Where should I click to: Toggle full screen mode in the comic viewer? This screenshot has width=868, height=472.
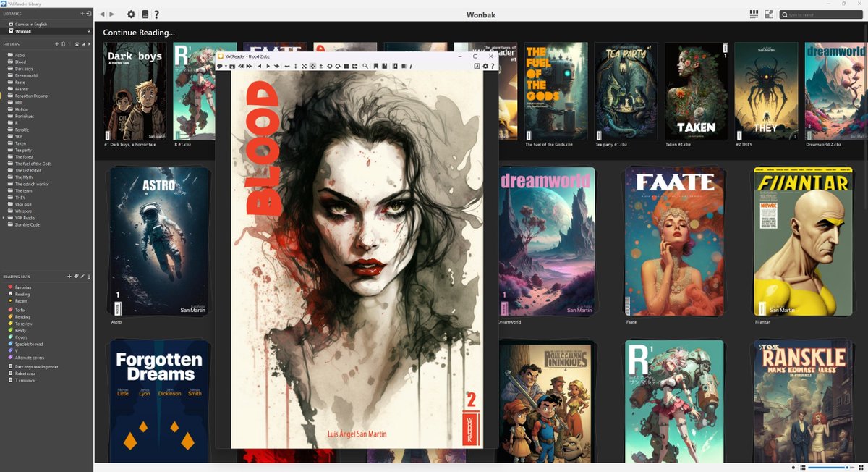[x=303, y=66]
